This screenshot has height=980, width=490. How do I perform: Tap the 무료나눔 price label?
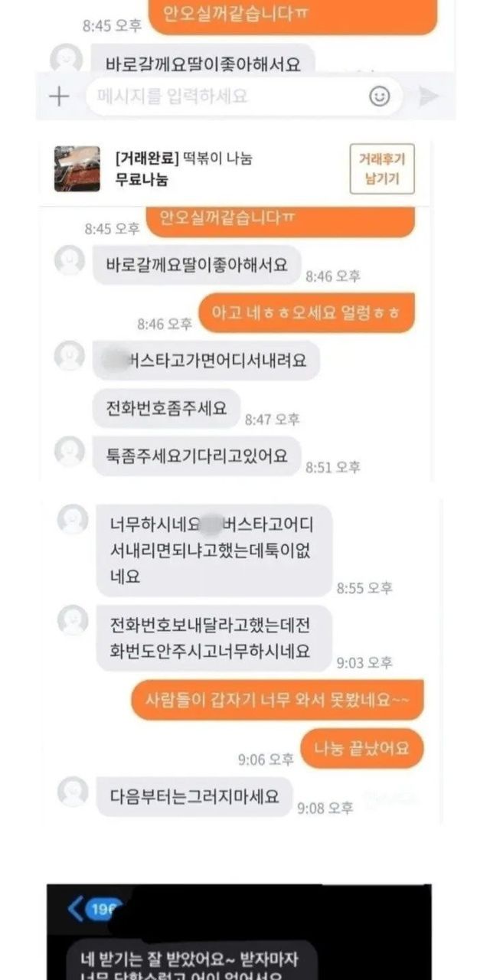(142, 181)
